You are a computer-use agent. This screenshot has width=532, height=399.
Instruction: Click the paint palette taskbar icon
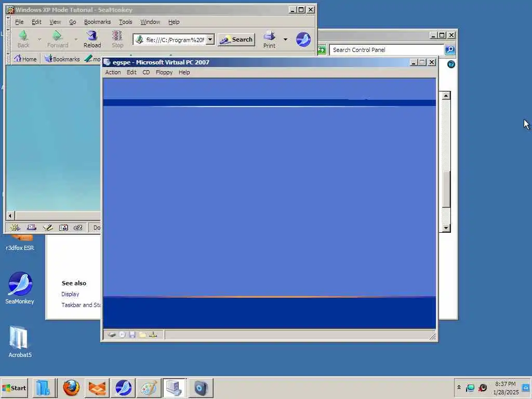point(149,388)
